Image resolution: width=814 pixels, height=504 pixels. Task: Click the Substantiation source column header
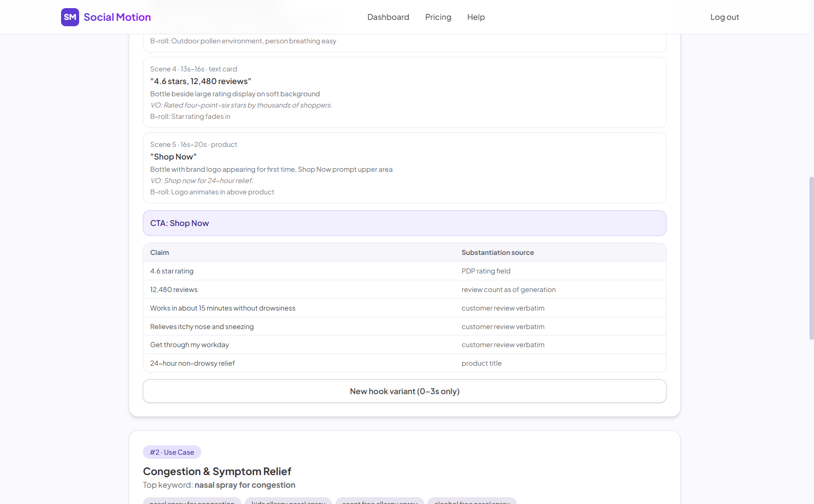tap(498, 253)
